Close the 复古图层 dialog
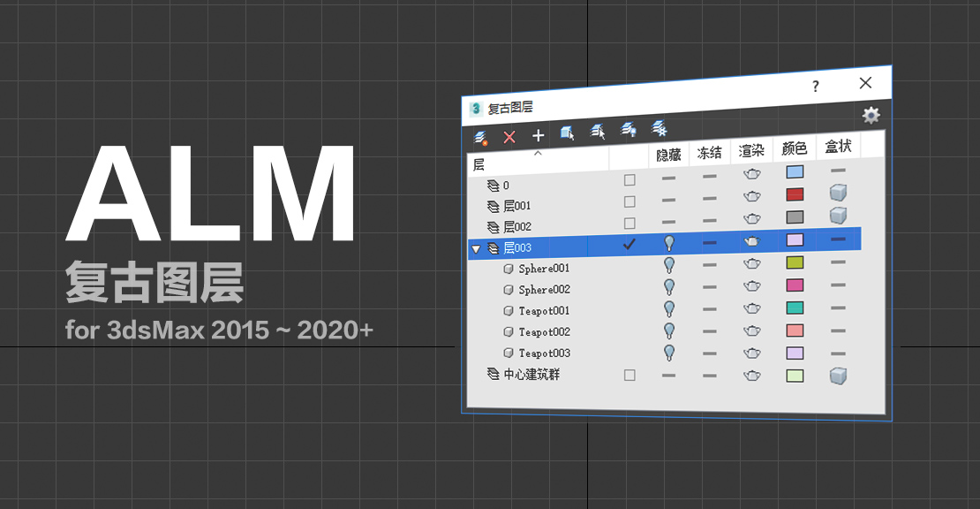 865,82
